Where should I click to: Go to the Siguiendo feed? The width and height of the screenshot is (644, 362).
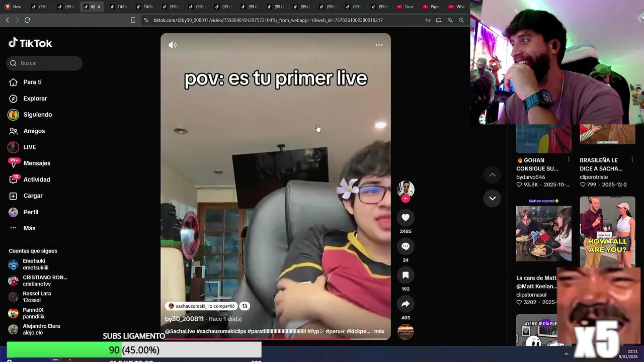[x=31, y=115]
